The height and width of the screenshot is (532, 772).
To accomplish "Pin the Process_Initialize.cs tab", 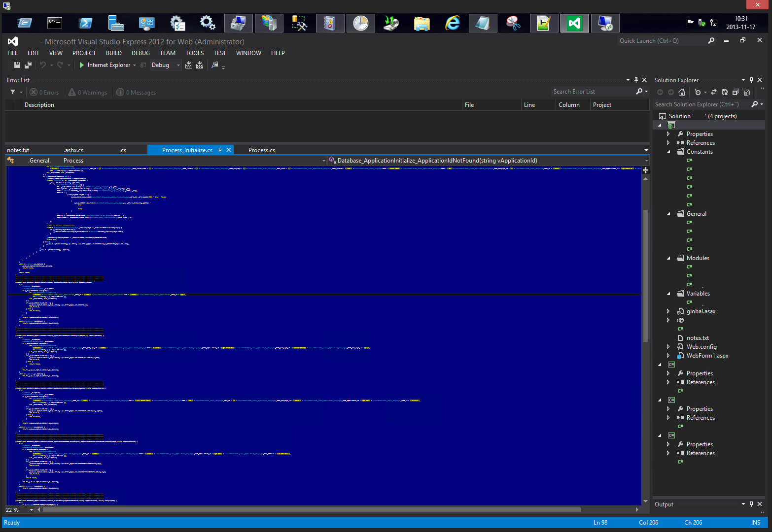I will tap(220, 150).
